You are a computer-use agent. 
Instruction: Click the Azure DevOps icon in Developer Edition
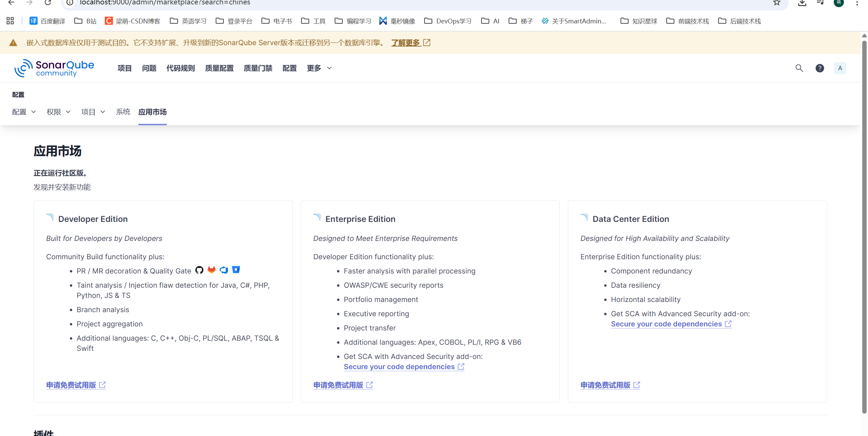coord(224,270)
